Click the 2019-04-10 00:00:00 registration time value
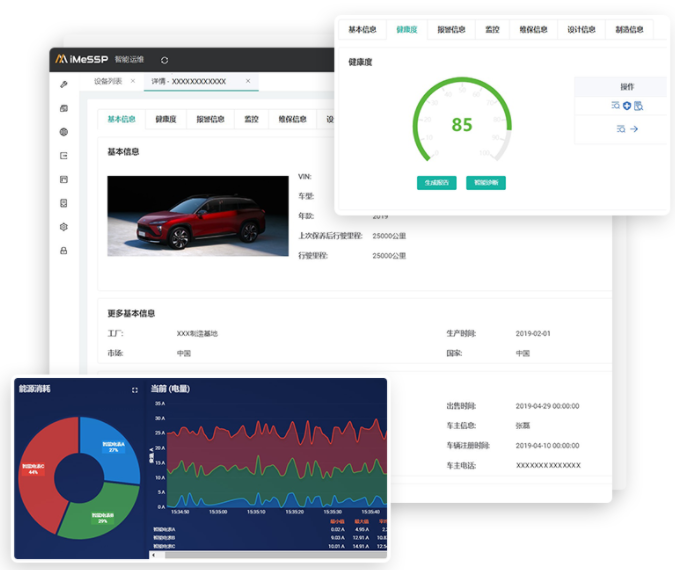 click(x=547, y=446)
